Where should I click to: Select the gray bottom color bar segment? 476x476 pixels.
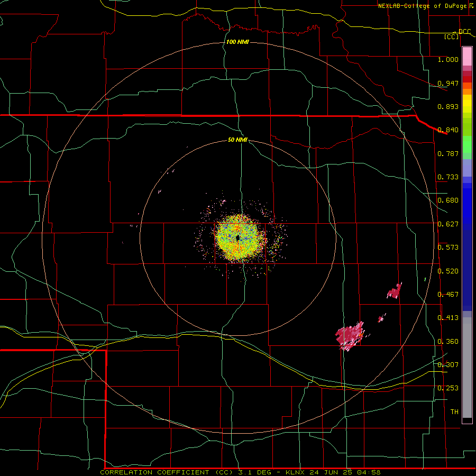(x=467, y=368)
